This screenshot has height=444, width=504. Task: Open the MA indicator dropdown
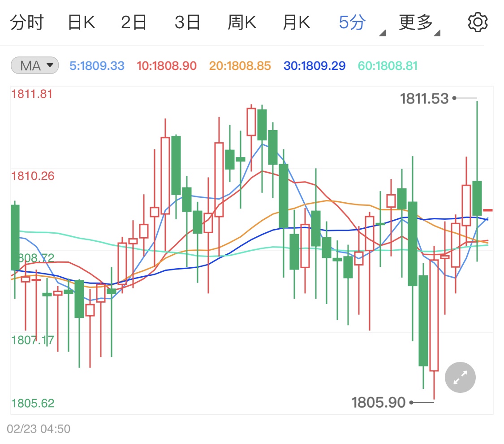coord(34,65)
